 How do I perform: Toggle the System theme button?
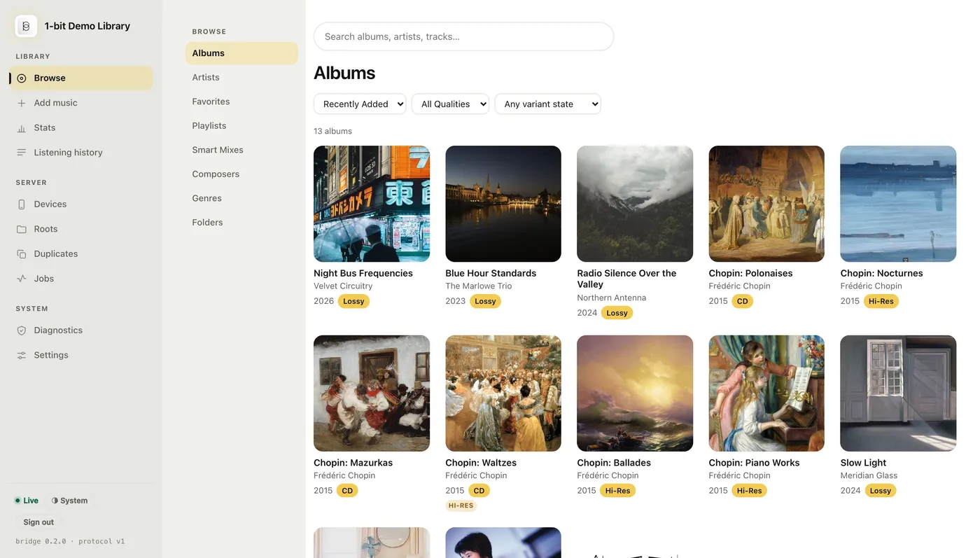[x=69, y=501]
